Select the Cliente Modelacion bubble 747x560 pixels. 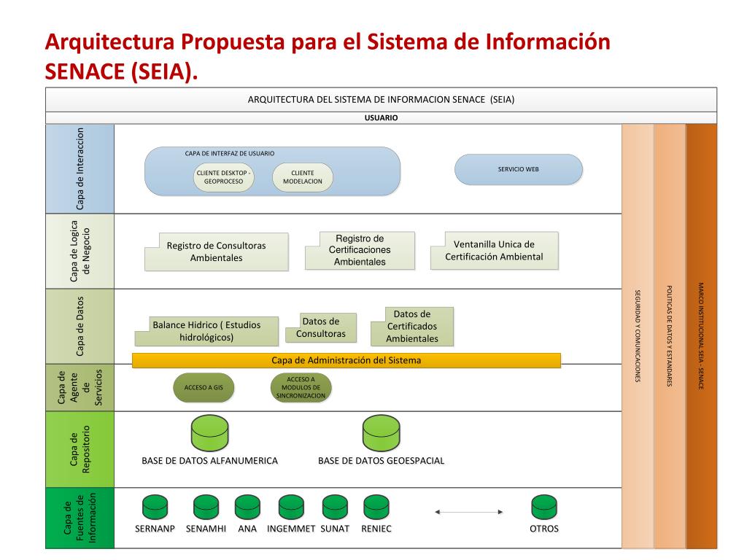click(x=303, y=177)
